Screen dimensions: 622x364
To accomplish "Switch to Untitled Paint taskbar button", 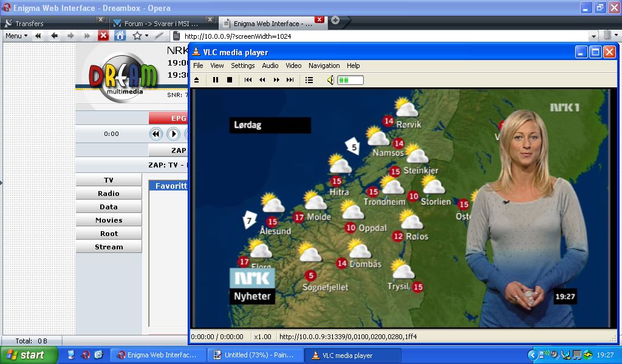I will (255, 355).
